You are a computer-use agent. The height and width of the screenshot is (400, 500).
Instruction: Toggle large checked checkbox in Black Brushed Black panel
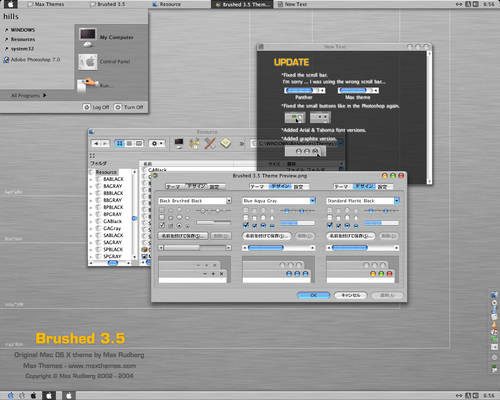(x=162, y=225)
